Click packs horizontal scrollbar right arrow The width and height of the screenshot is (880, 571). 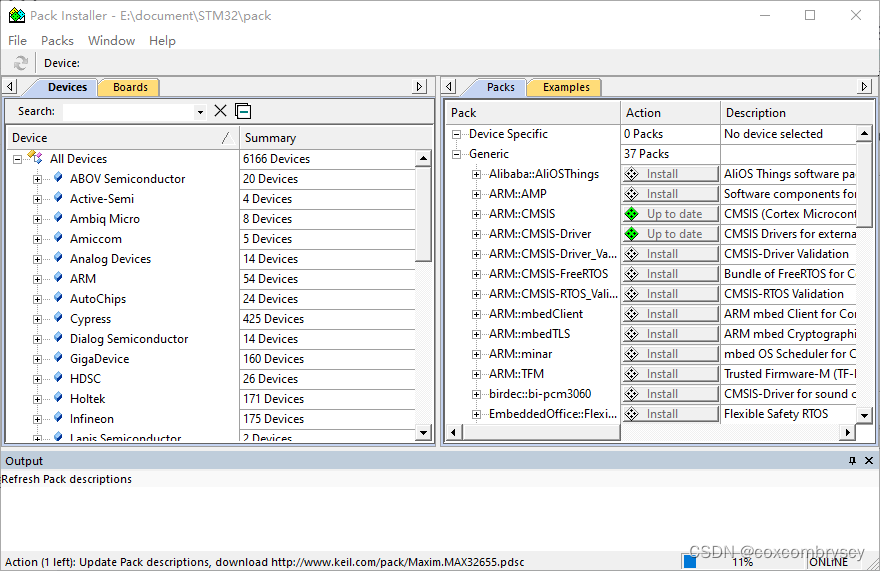847,432
